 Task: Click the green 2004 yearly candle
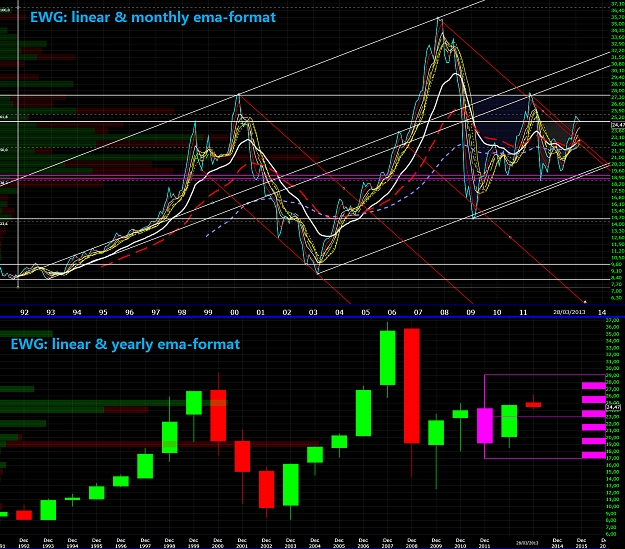click(315, 455)
